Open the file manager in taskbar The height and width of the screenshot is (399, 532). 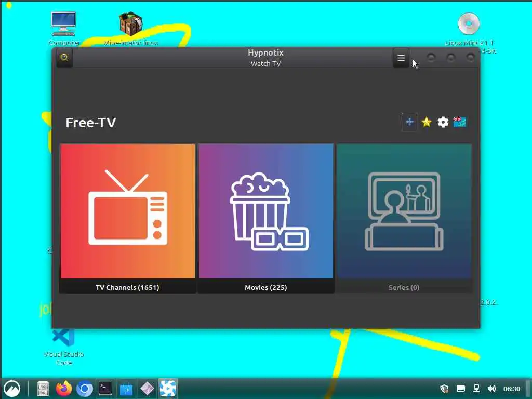coord(43,389)
